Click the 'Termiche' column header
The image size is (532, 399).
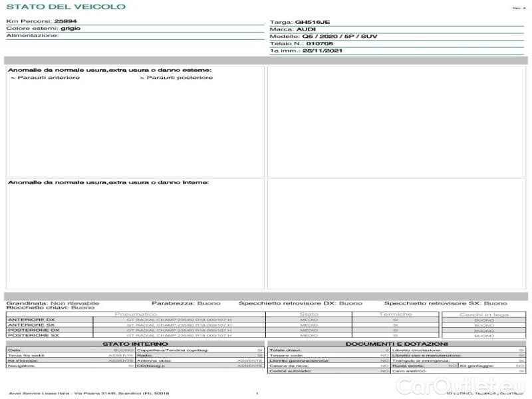tap(396, 315)
